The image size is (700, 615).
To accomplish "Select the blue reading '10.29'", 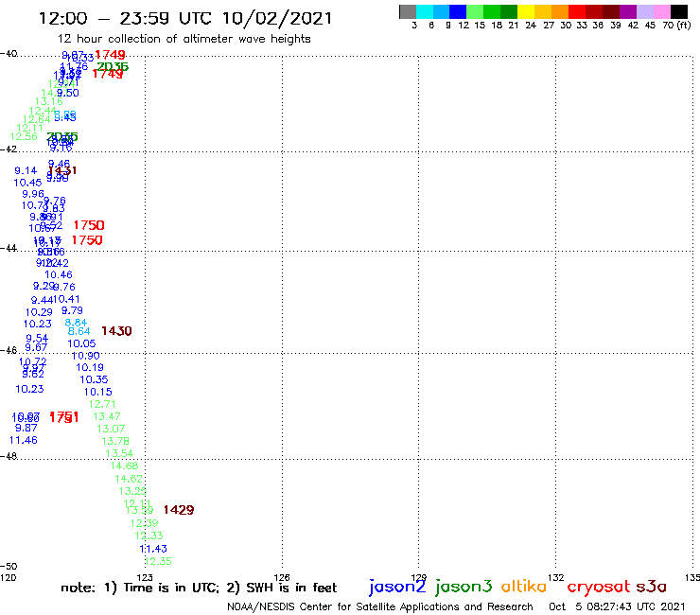I will (x=39, y=312).
